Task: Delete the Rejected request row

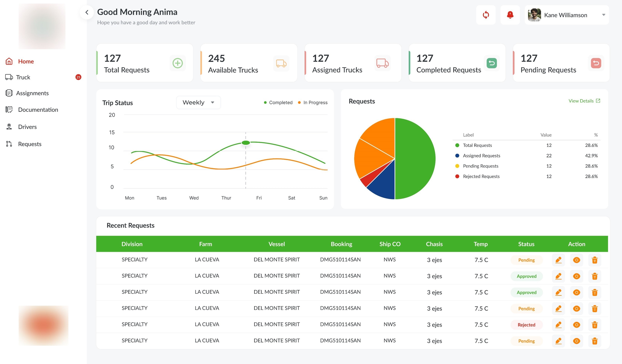Action: [595, 325]
